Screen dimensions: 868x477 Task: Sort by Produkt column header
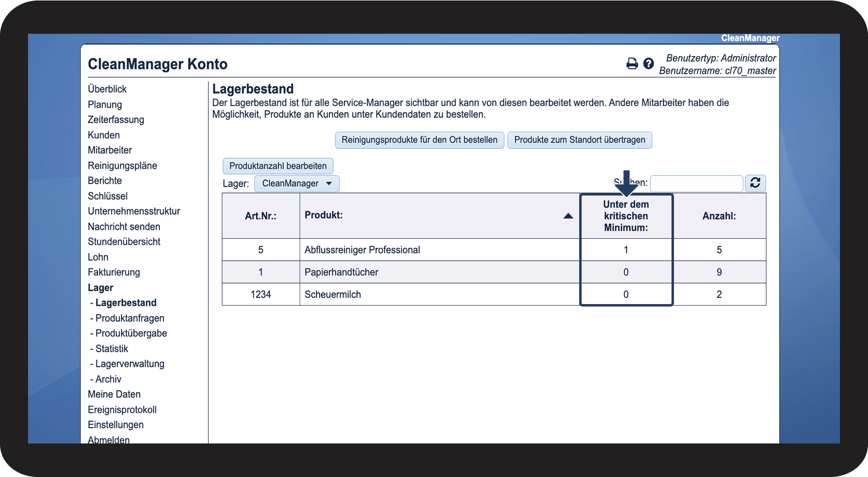[440, 216]
